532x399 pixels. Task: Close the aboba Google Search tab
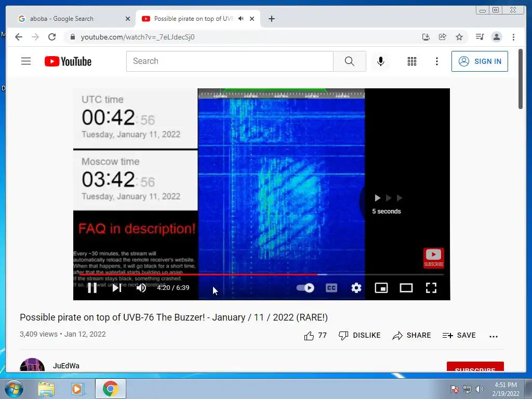click(x=128, y=19)
